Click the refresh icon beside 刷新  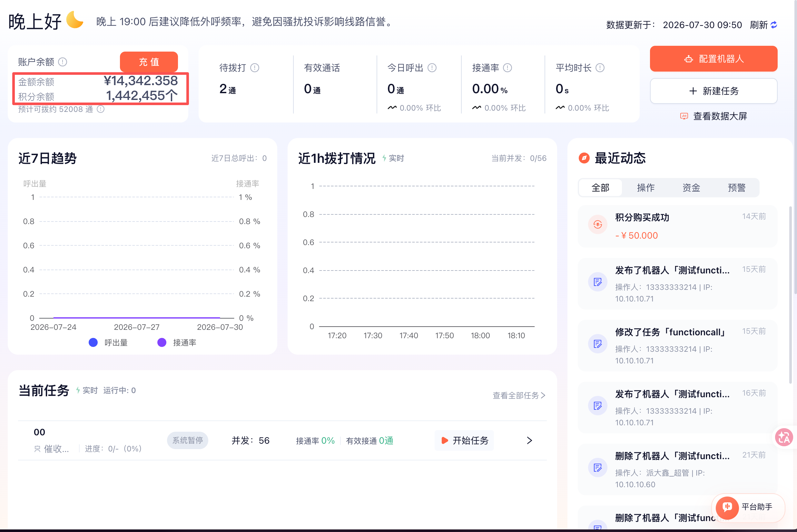[x=774, y=25]
